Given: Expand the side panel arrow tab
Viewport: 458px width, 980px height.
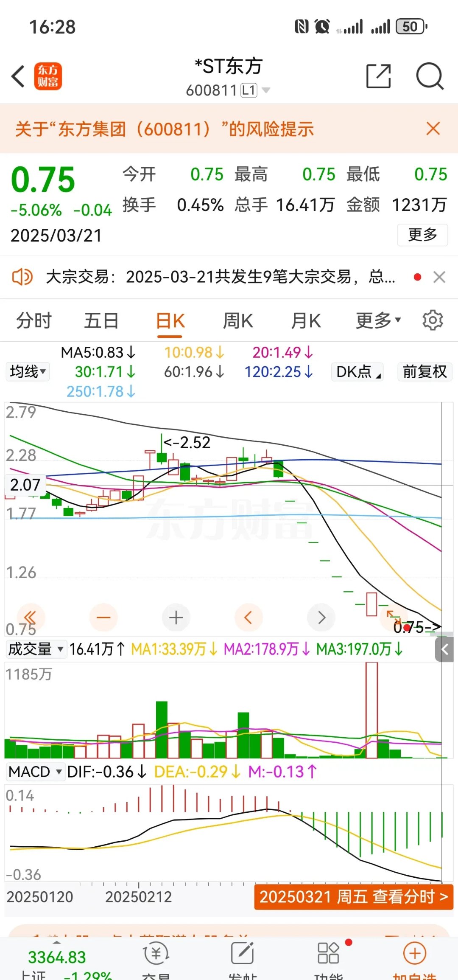Looking at the screenshot, I should [444, 649].
